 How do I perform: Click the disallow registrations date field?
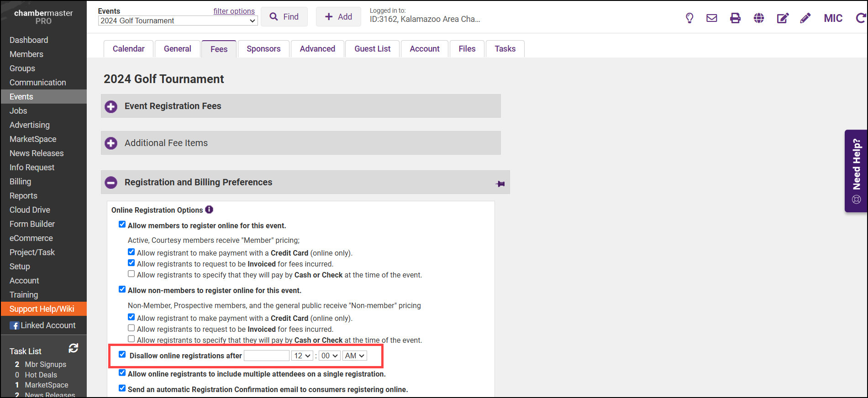tap(267, 356)
